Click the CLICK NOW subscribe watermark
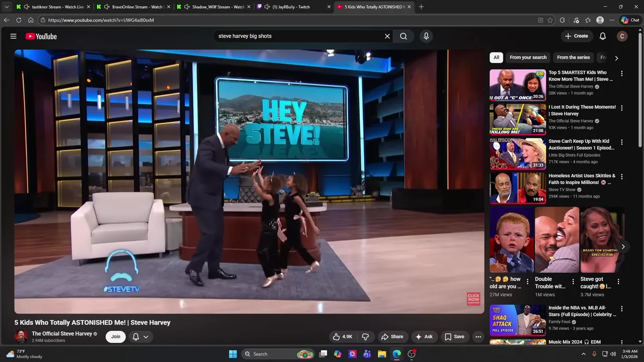 point(473,299)
